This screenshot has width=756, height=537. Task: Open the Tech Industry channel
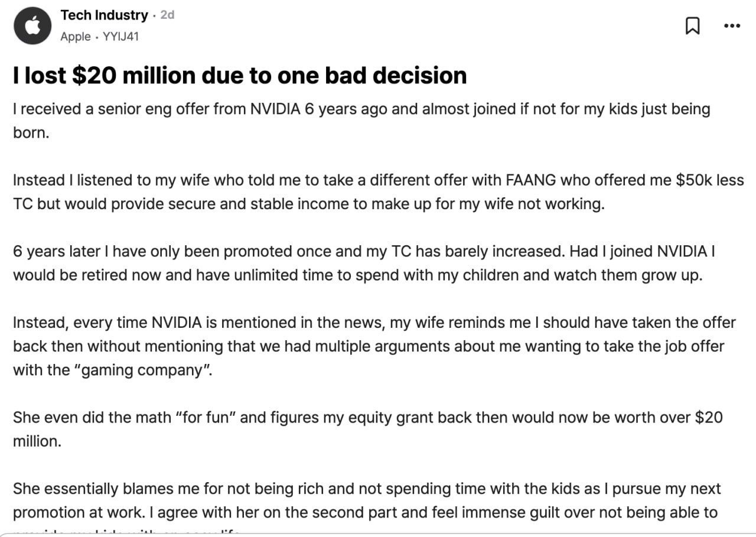pyautogui.click(x=104, y=15)
